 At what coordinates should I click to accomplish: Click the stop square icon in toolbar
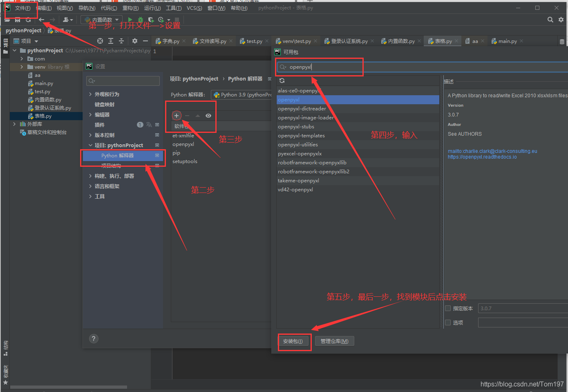tap(177, 20)
